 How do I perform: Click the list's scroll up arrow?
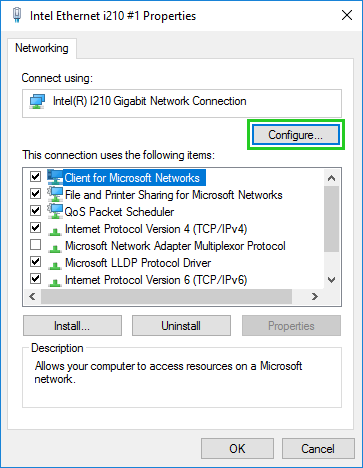pyautogui.click(x=331, y=178)
